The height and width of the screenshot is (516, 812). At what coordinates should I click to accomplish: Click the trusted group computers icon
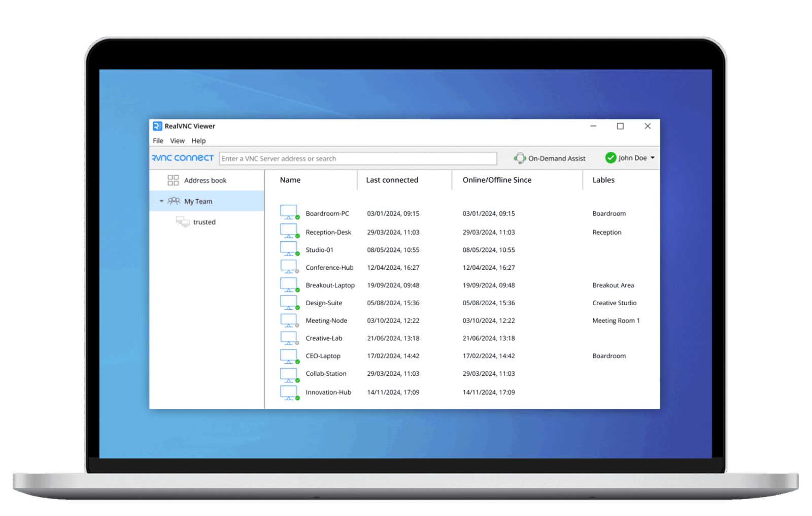pyautogui.click(x=182, y=222)
